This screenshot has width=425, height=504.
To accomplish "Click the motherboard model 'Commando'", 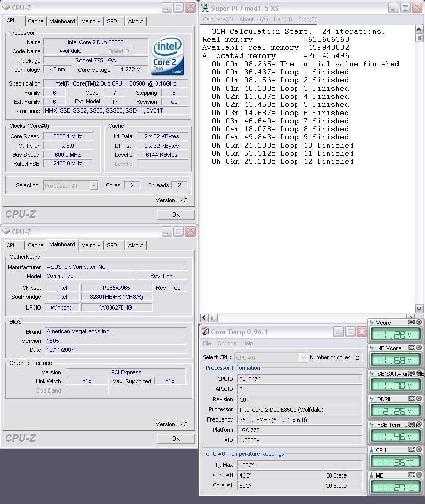I will point(90,276).
